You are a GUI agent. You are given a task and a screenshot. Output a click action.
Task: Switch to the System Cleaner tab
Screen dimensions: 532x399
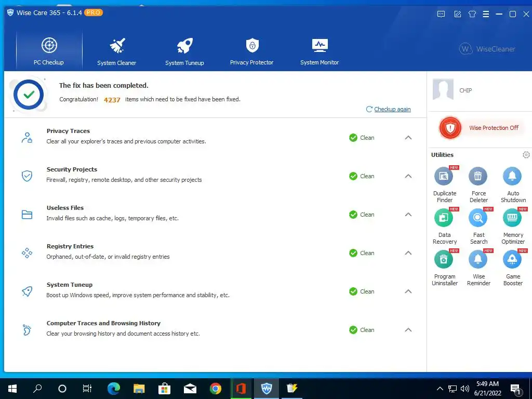pyautogui.click(x=117, y=51)
